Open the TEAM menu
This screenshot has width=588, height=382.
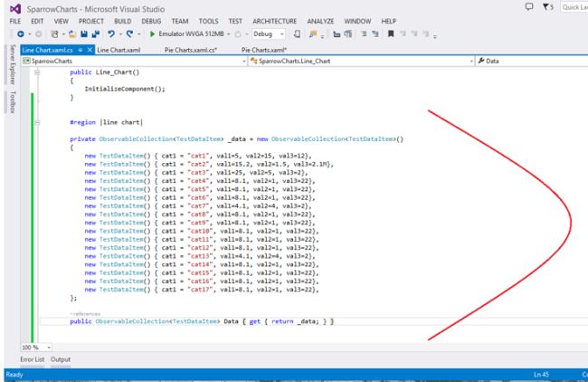click(x=180, y=21)
